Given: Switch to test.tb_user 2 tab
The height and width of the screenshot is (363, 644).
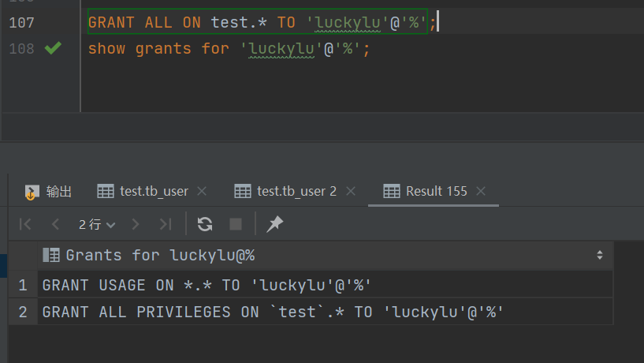Looking at the screenshot, I should pyautogui.click(x=288, y=191).
